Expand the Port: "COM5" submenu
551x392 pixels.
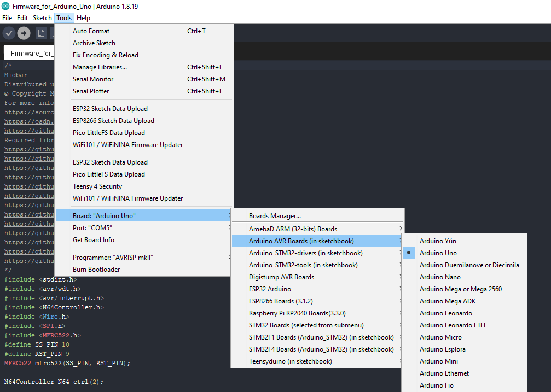[144, 227]
